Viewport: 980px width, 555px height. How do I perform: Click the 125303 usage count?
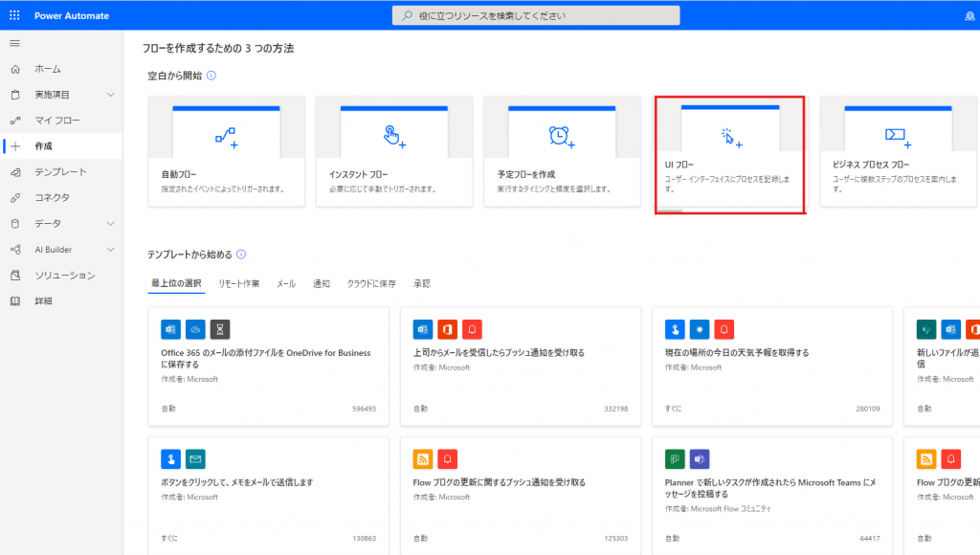click(x=615, y=538)
